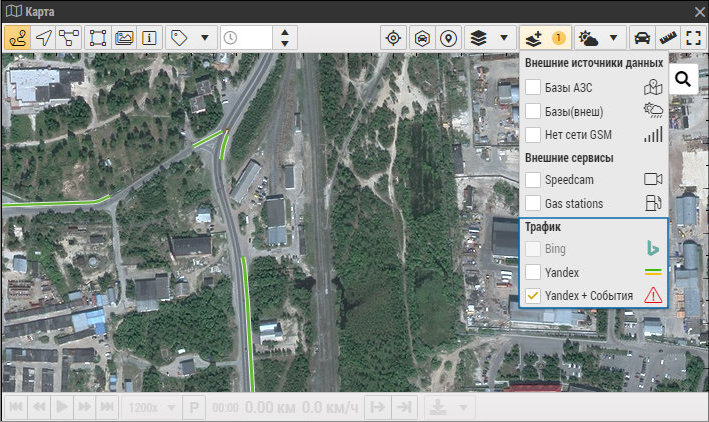Click the time input field
This screenshot has width=709, height=422.
click(246, 38)
